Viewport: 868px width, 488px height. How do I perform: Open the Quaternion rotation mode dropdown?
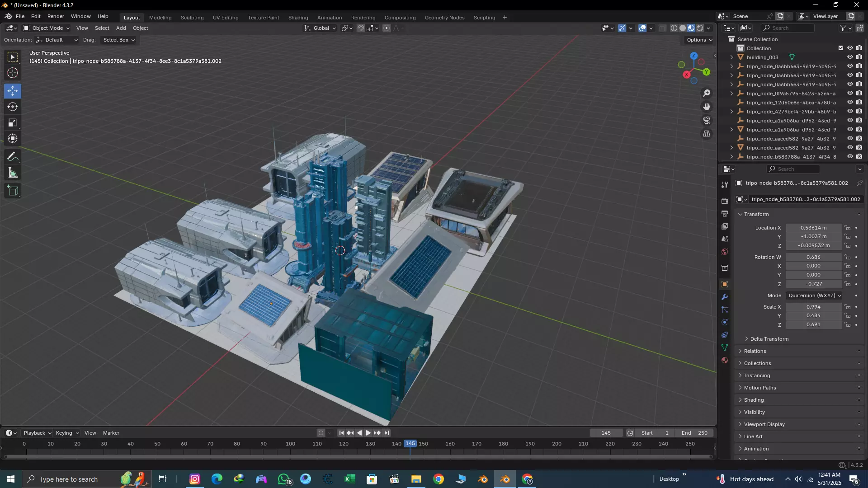tap(814, 296)
